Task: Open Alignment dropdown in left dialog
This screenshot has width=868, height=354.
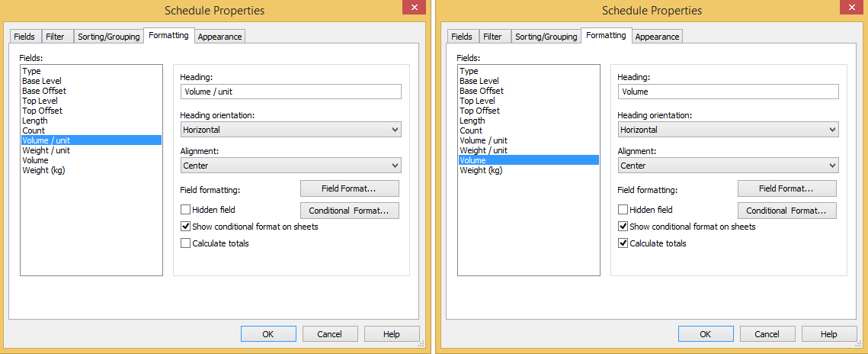Action: [290, 166]
